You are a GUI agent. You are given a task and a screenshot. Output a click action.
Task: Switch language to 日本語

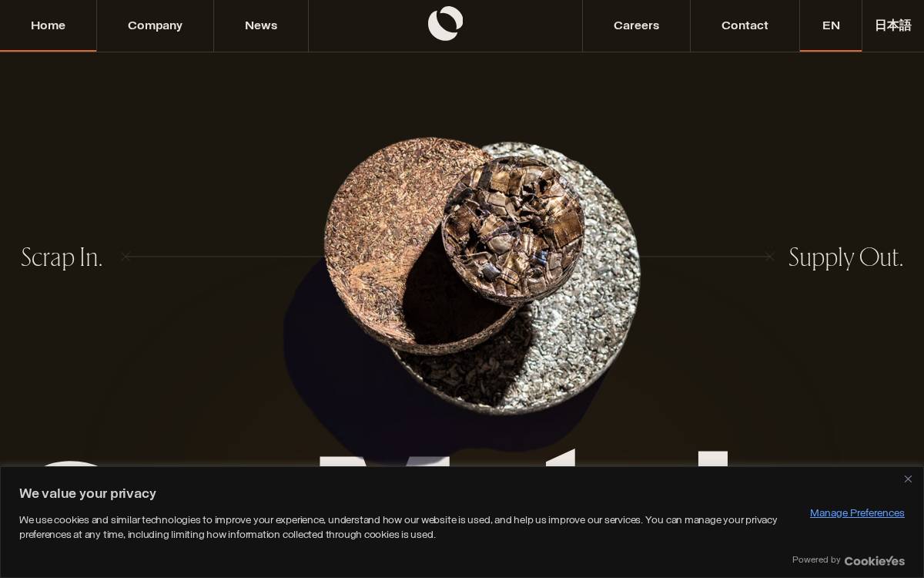[892, 25]
